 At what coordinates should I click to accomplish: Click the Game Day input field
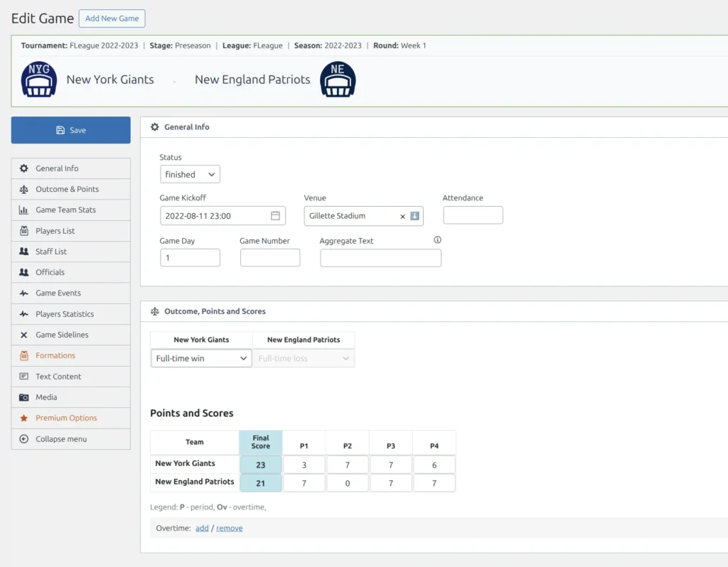click(190, 257)
